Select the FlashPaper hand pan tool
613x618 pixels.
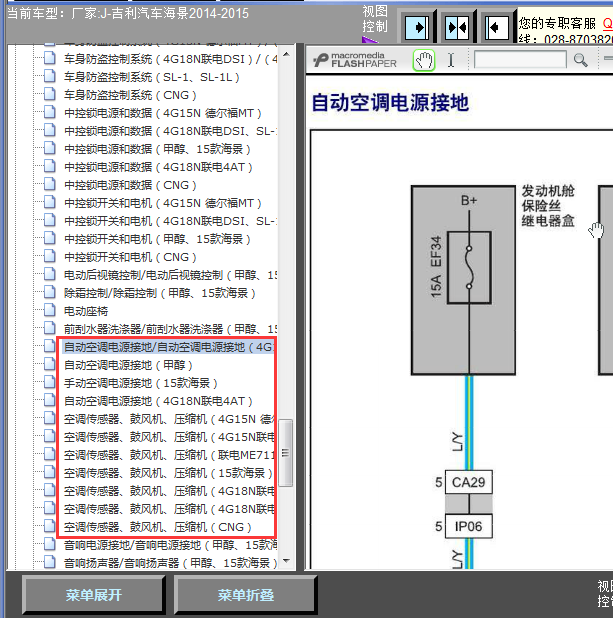[x=424, y=60]
